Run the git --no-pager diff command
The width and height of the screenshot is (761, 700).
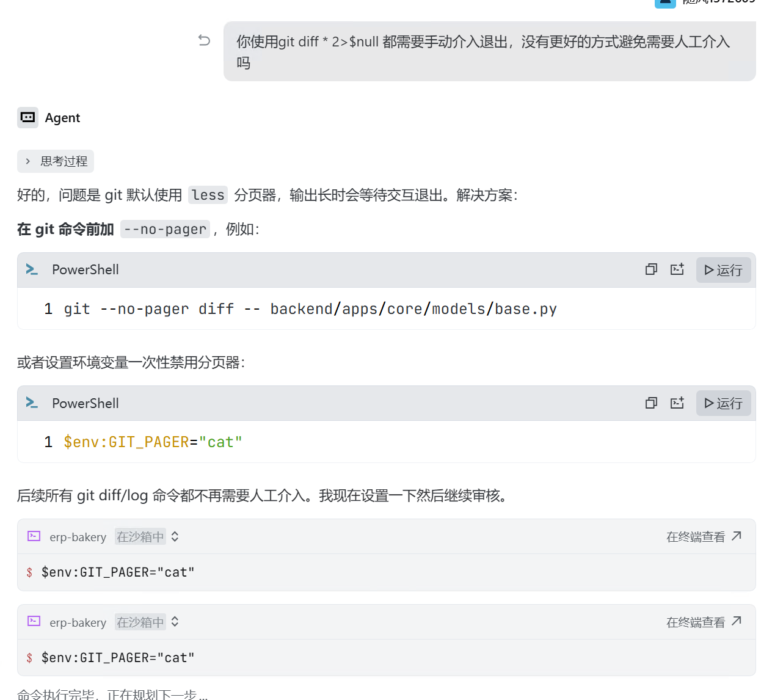(x=723, y=270)
